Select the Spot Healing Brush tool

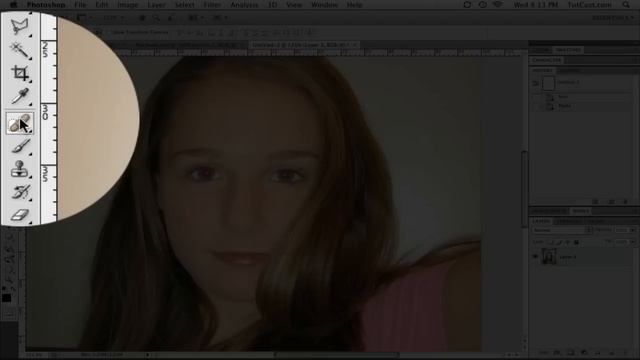point(20,123)
